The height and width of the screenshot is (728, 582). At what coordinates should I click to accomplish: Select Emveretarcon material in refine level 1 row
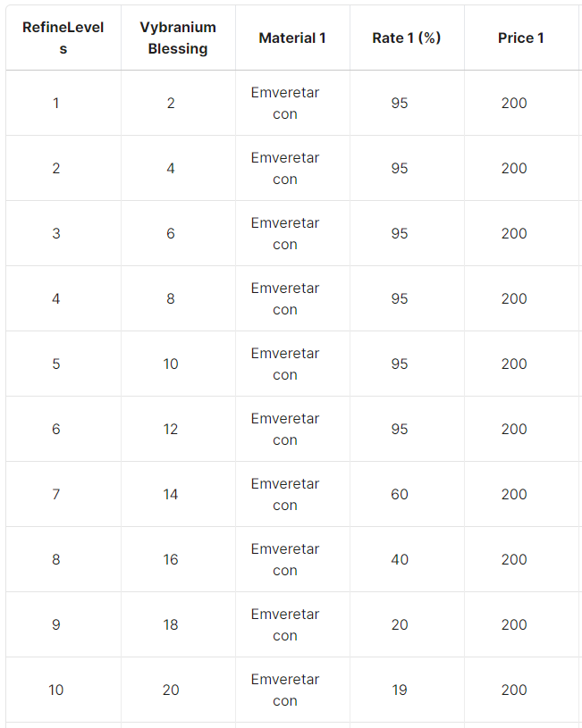coord(285,103)
